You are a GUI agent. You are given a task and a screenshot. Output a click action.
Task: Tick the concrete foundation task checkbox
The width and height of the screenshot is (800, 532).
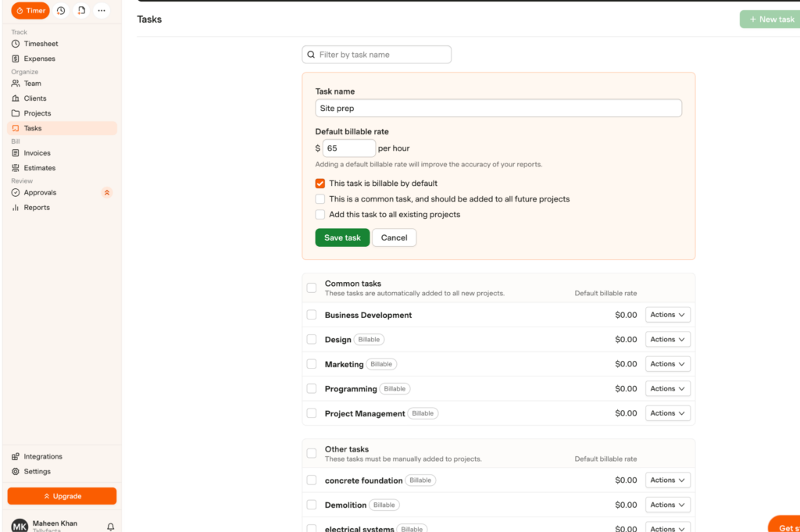tap(311, 480)
